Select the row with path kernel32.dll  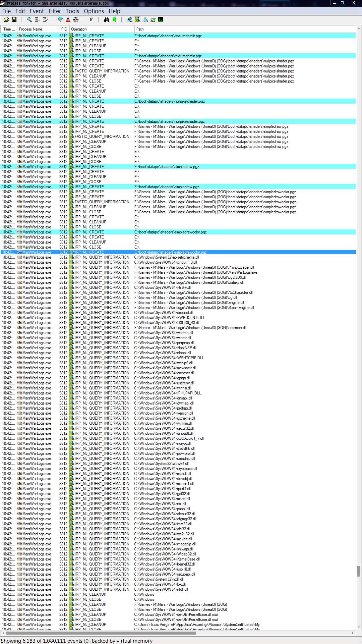coord(178,564)
